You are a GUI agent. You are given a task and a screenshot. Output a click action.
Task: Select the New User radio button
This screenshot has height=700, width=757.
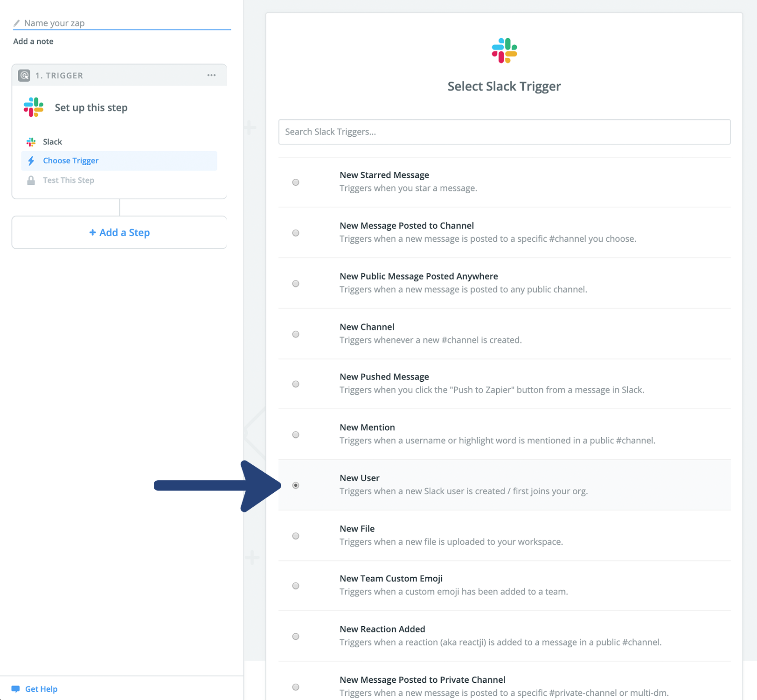(x=296, y=485)
